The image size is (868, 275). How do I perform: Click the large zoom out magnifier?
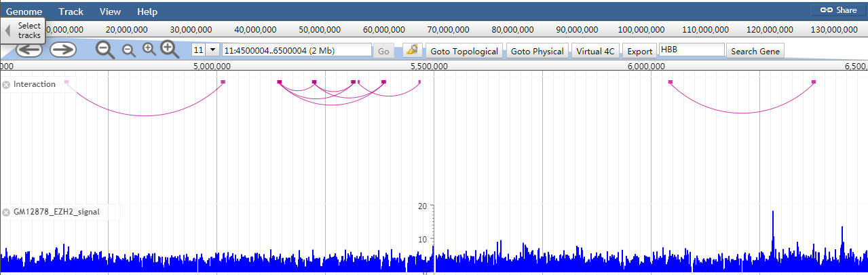point(105,50)
